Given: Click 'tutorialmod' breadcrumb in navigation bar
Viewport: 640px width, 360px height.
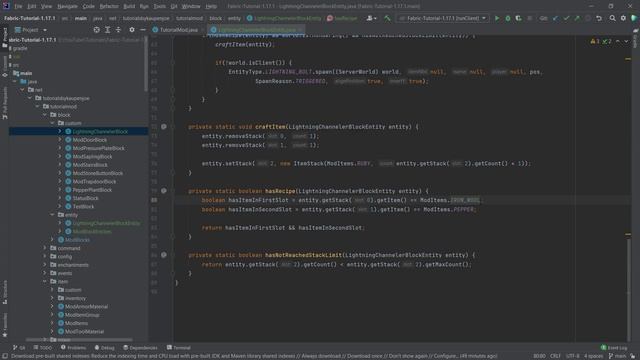Looking at the screenshot, I should click(189, 18).
